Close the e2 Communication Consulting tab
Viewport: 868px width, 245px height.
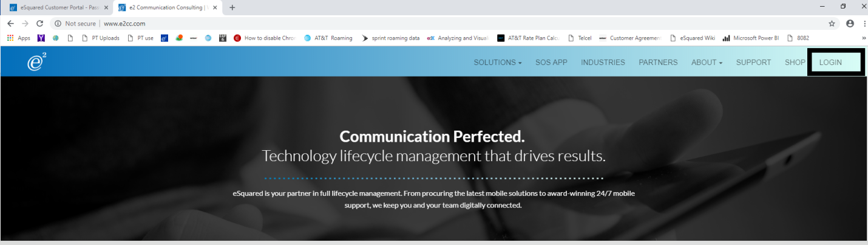click(214, 8)
